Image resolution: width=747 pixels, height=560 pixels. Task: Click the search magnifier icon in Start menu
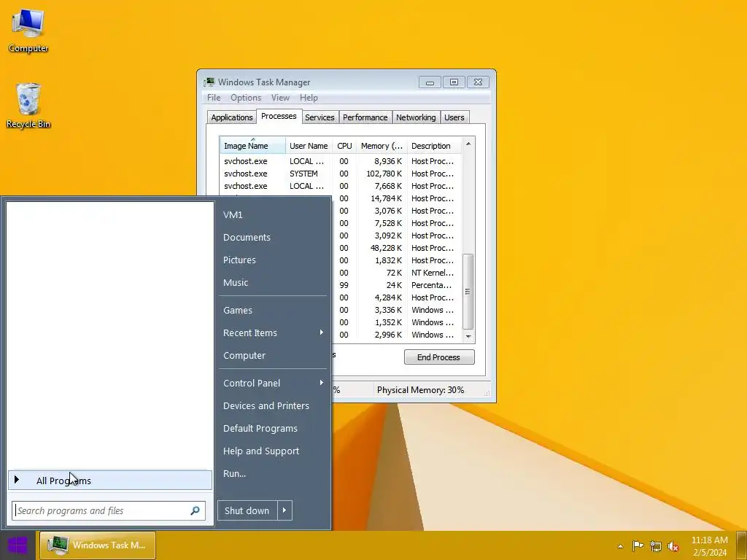tap(195, 510)
